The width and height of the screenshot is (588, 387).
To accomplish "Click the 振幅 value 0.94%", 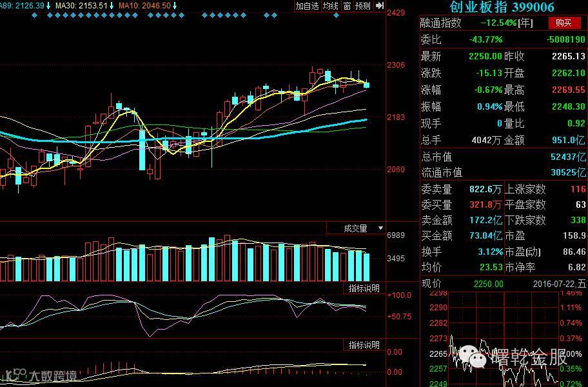I will click(490, 107).
